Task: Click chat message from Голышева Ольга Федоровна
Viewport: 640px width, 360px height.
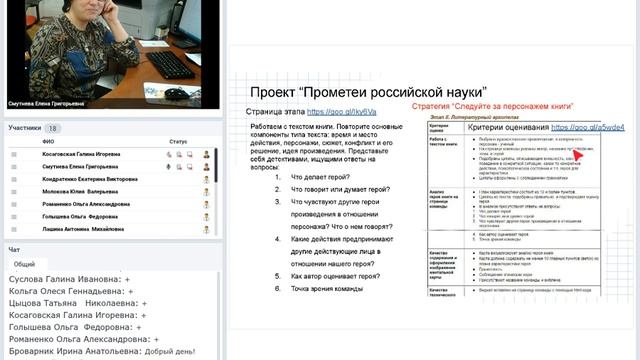Action: (75, 327)
